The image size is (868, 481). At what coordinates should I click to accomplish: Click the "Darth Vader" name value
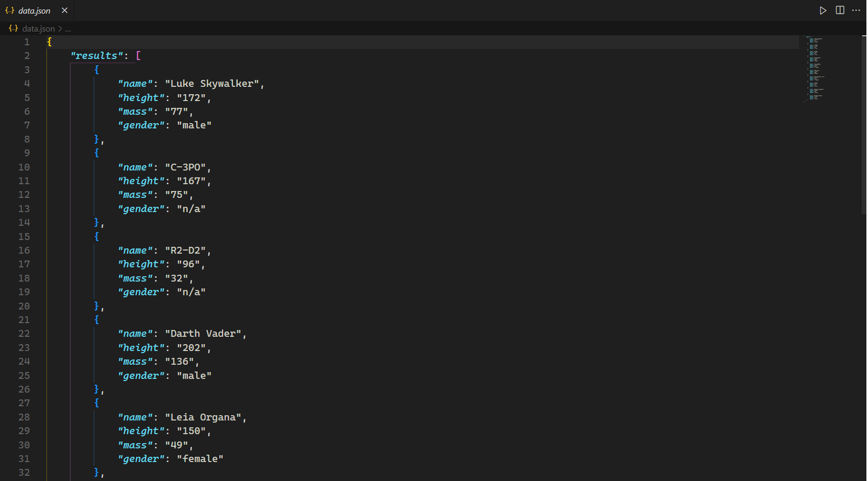203,334
